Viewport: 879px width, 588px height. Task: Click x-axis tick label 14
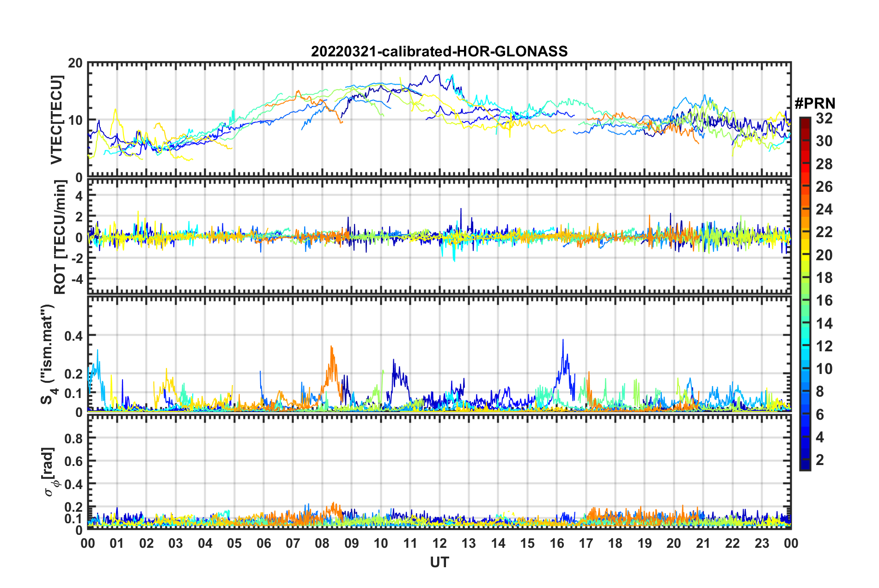pyautogui.click(x=498, y=543)
